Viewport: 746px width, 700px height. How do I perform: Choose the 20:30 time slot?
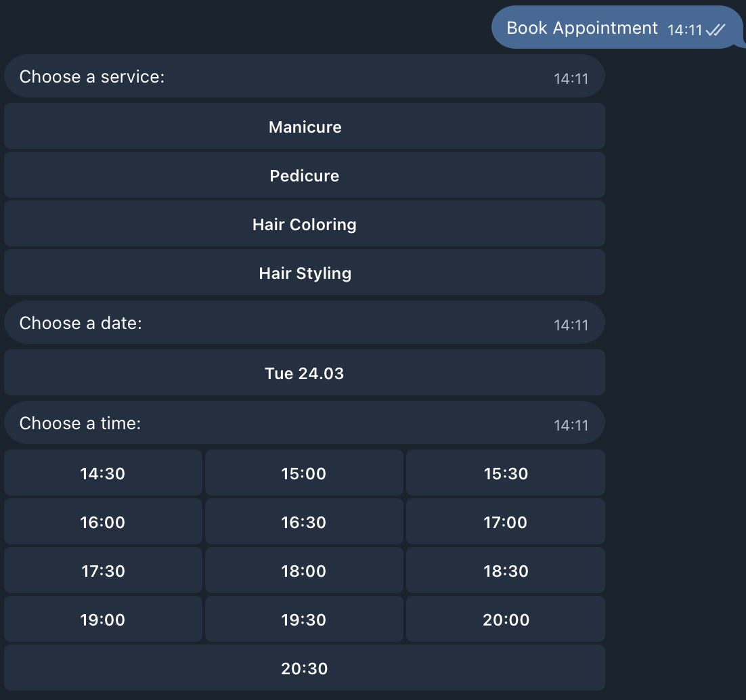coord(305,668)
